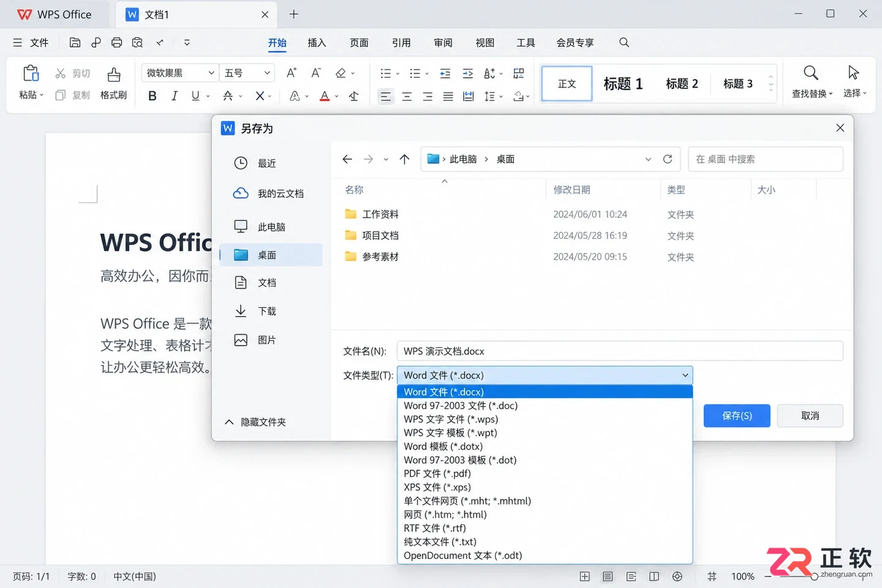This screenshot has width=882, height=588.
Task: Collapse the file type (文件类型) combo box
Action: point(685,375)
